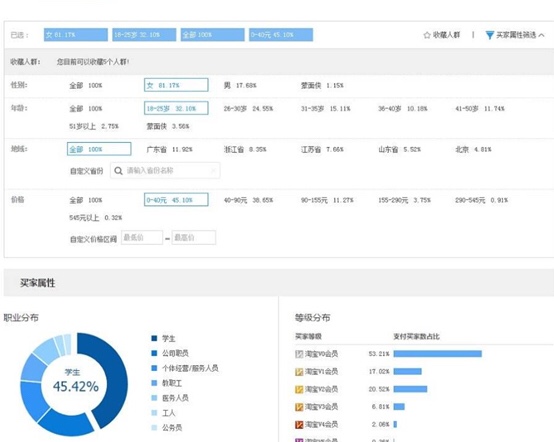Click the 淘宝V2会员 level badge icon
Image resolution: width=554 pixels, height=442 pixels.
299,389
